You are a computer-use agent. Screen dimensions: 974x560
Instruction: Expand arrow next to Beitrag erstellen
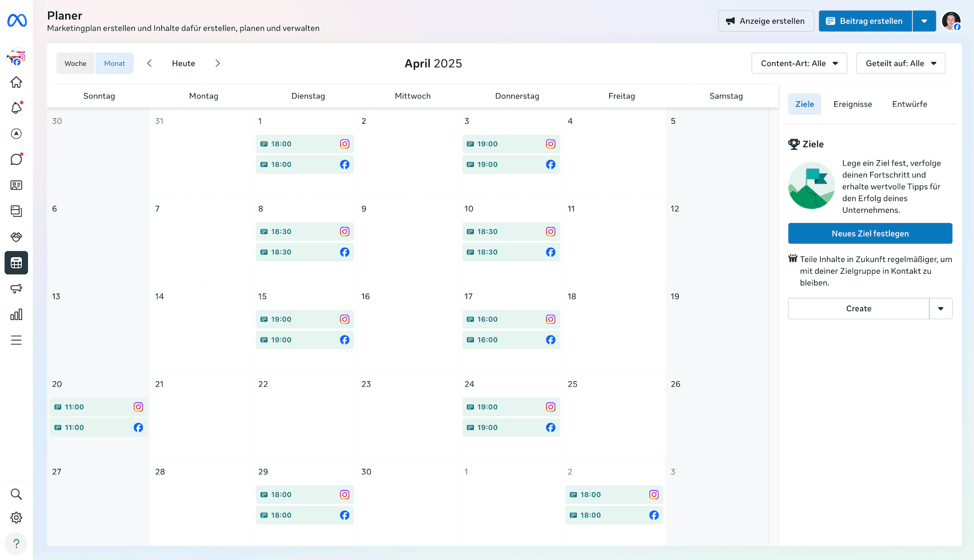924,21
